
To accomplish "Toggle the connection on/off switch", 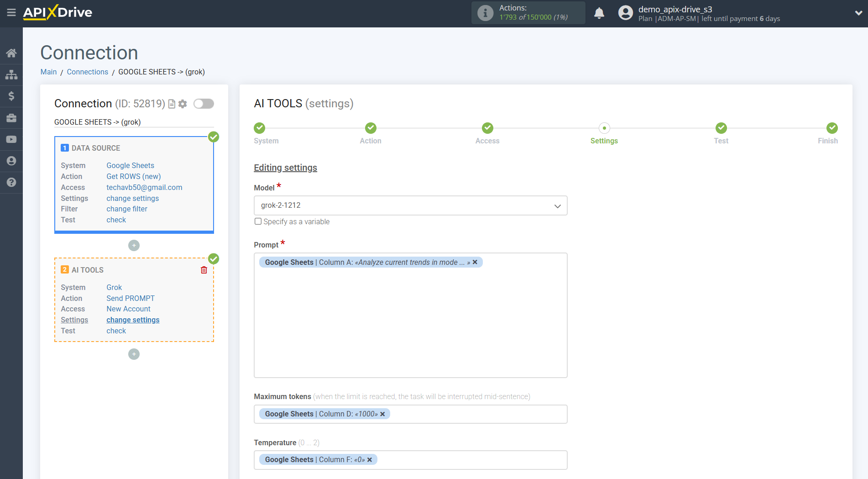I will 204,104.
